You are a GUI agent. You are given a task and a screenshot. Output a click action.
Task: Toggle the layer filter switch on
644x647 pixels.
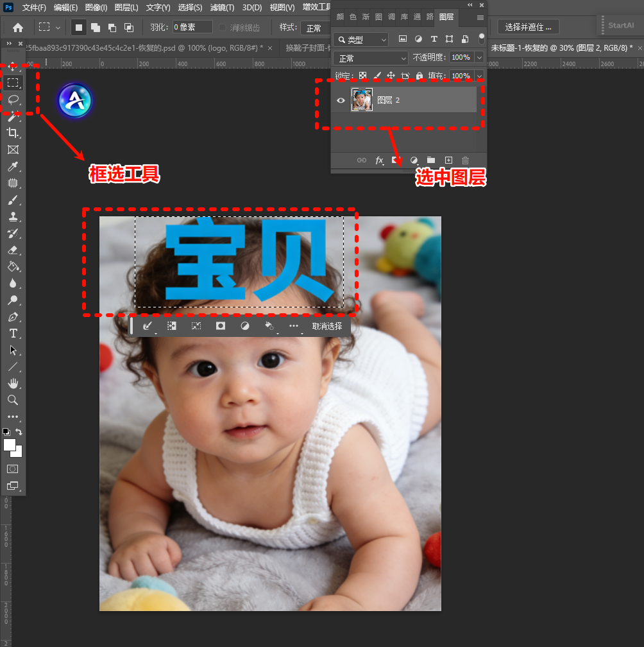point(481,39)
